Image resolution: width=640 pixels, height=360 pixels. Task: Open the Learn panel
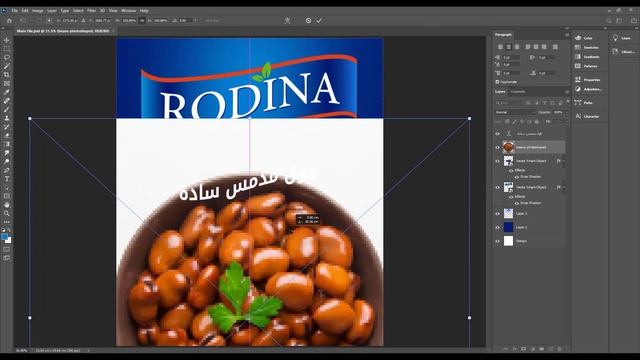tap(622, 38)
